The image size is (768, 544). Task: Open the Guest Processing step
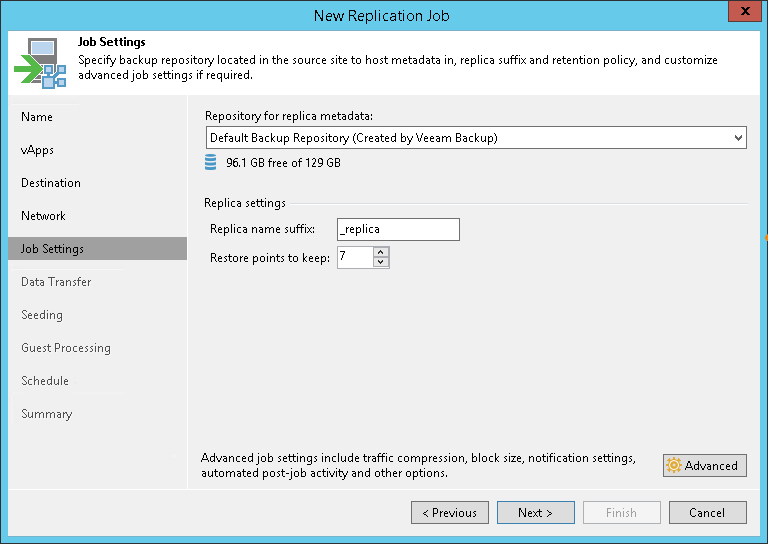pyautogui.click(x=66, y=348)
